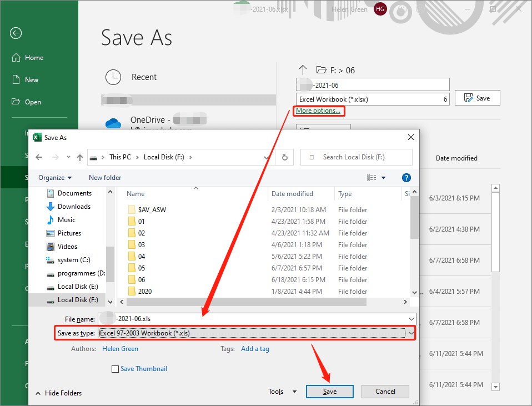The height and width of the screenshot is (406, 532).
Task: Open the recent locations chevron in dialog navigation
Action: [68, 157]
